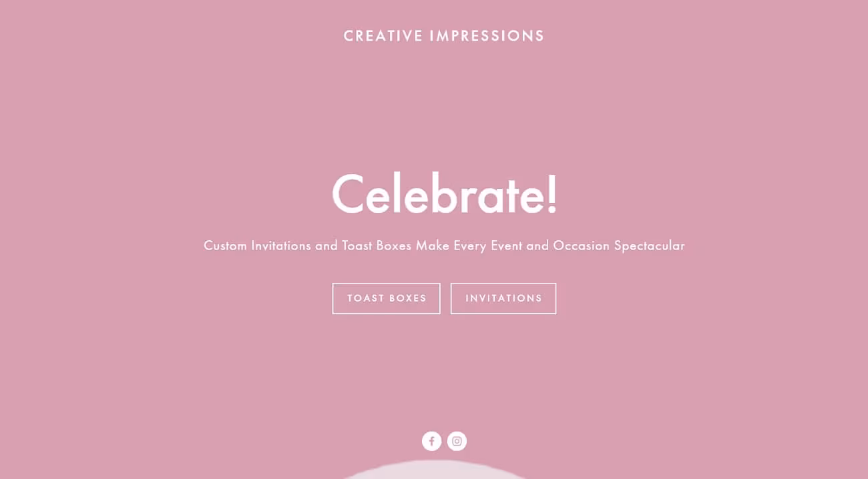868x479 pixels.
Task: Click the pale circle at page bottom
Action: [x=434, y=471]
